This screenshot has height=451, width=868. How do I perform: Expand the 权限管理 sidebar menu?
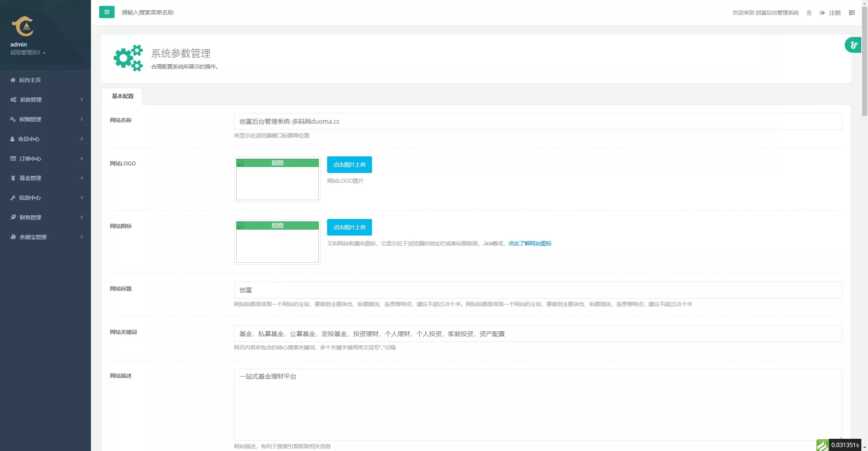click(x=45, y=119)
